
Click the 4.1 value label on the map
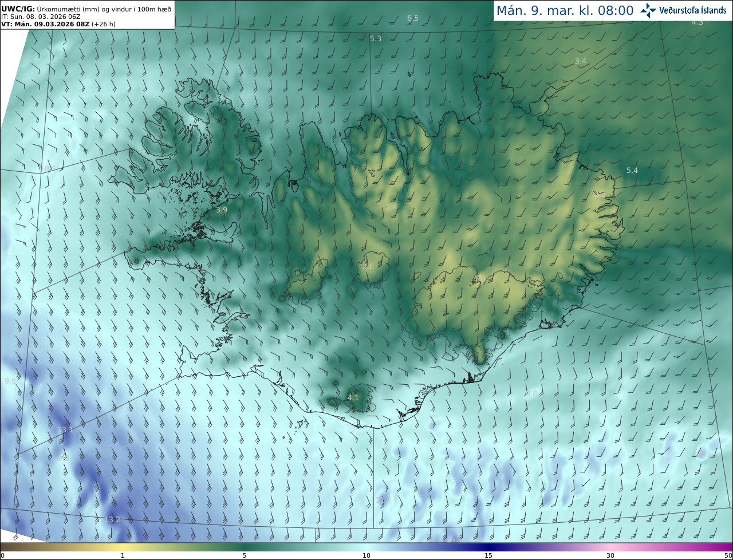click(353, 398)
